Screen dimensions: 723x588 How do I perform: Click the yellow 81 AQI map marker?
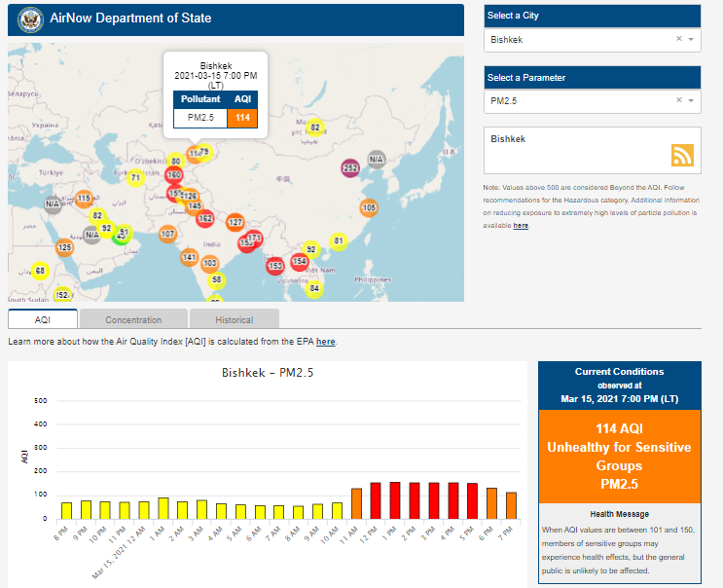pyautogui.click(x=339, y=240)
